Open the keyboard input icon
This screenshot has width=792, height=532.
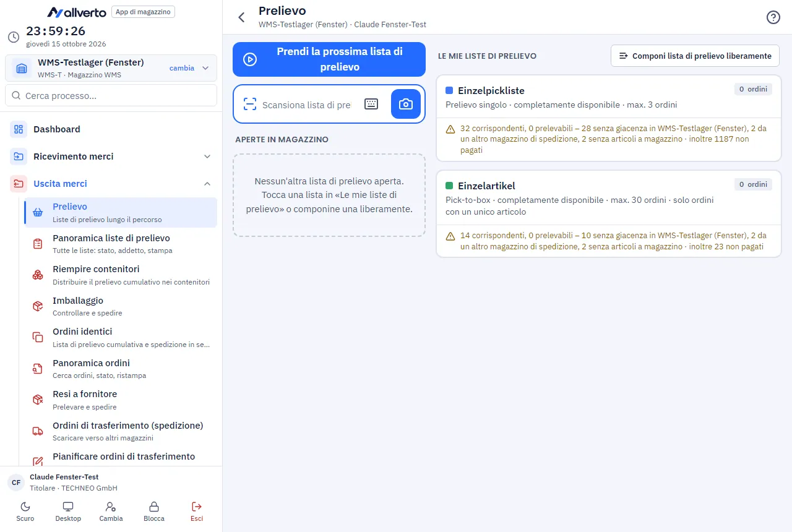(371, 104)
